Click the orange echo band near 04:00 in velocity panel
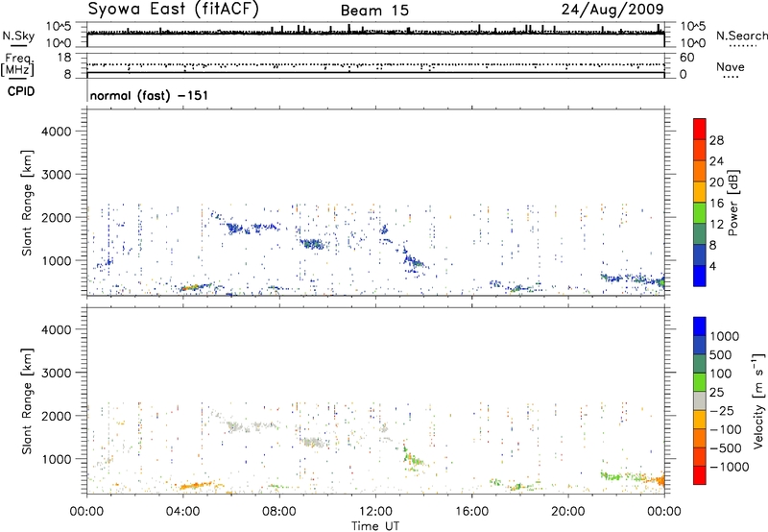The width and height of the screenshot is (768, 532). [196, 486]
